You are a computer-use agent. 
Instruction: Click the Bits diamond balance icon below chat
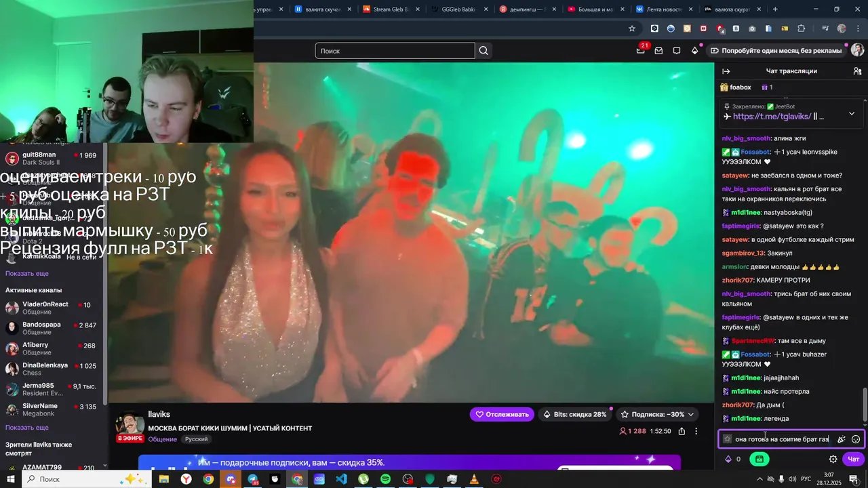(x=729, y=459)
